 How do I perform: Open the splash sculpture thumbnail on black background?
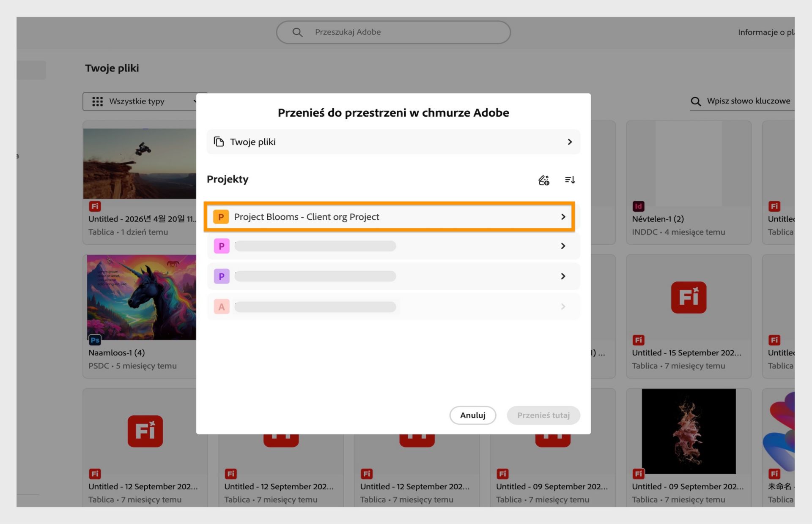689,431
